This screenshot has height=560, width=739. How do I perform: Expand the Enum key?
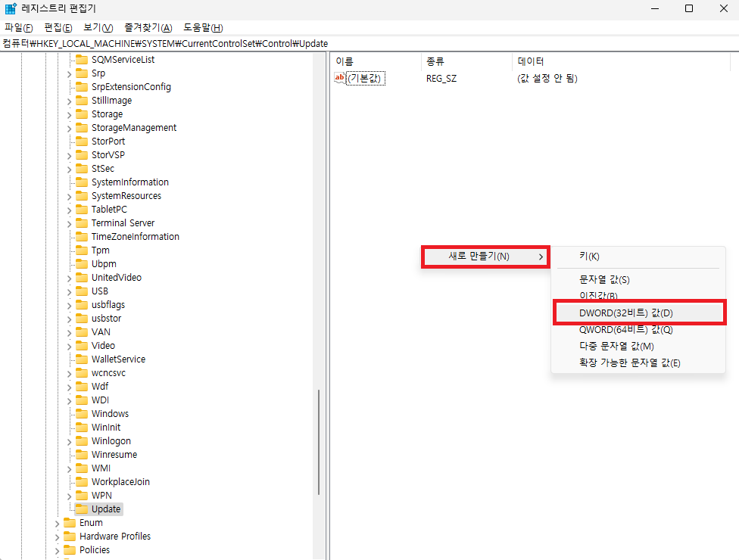pyautogui.click(x=57, y=524)
